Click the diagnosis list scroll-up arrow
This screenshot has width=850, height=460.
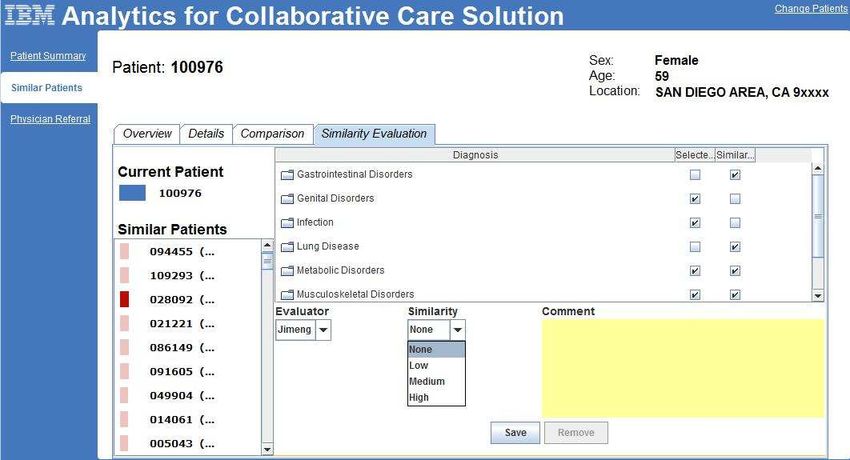[x=817, y=169]
